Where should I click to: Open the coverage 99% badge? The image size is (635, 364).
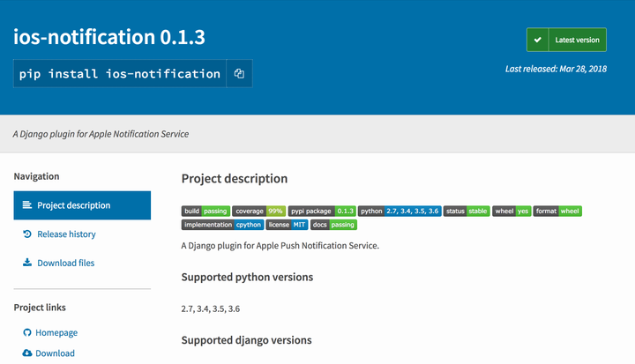[258, 211]
